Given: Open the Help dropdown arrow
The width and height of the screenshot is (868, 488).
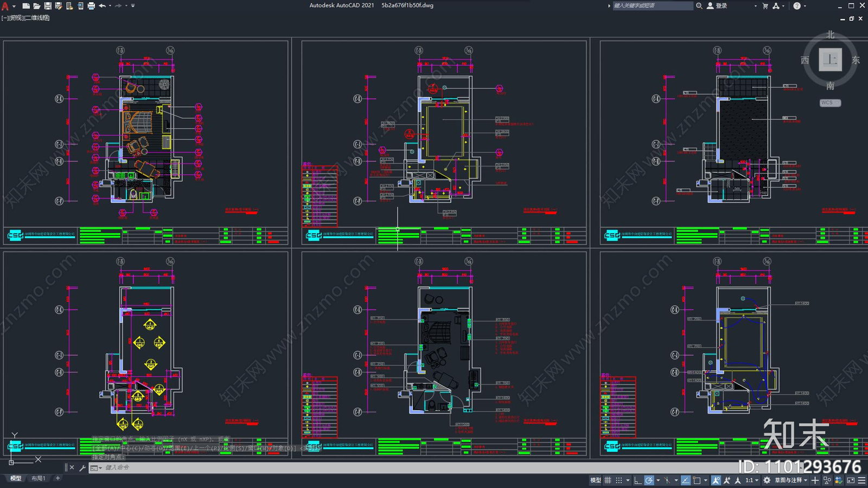Looking at the screenshot, I should 805,5.
